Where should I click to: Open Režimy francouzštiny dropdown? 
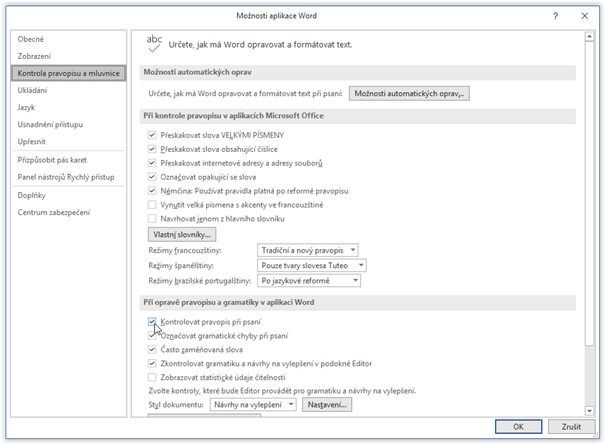pyautogui.click(x=308, y=250)
